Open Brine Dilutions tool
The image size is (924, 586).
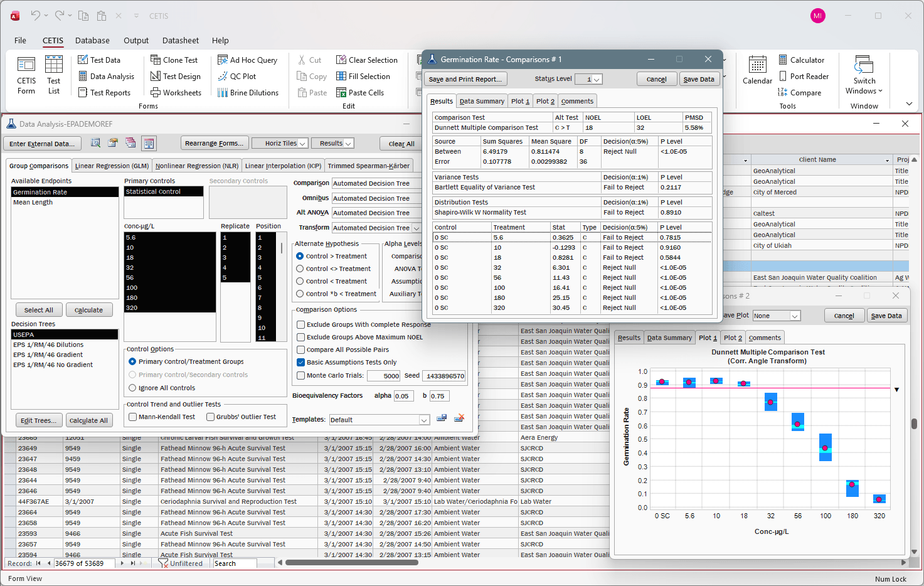[248, 92]
